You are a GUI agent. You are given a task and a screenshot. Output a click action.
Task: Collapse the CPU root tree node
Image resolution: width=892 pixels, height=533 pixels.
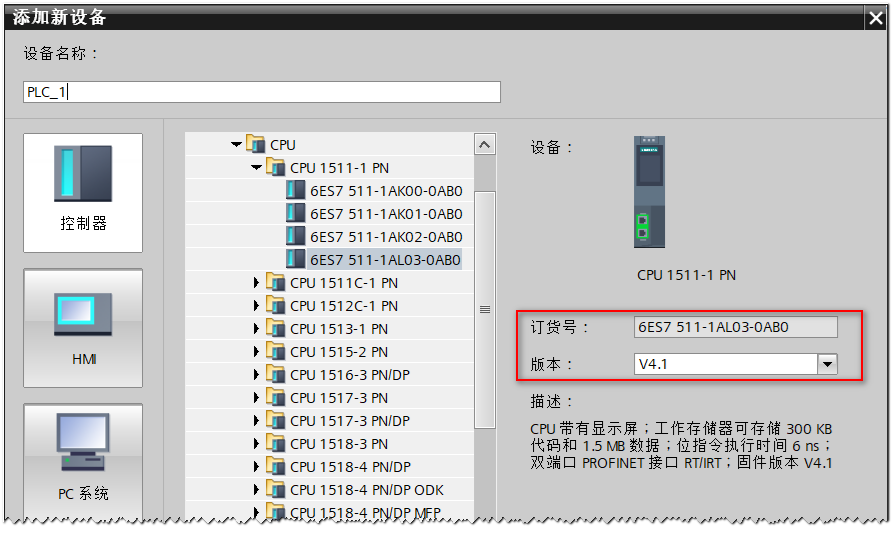coord(237,144)
